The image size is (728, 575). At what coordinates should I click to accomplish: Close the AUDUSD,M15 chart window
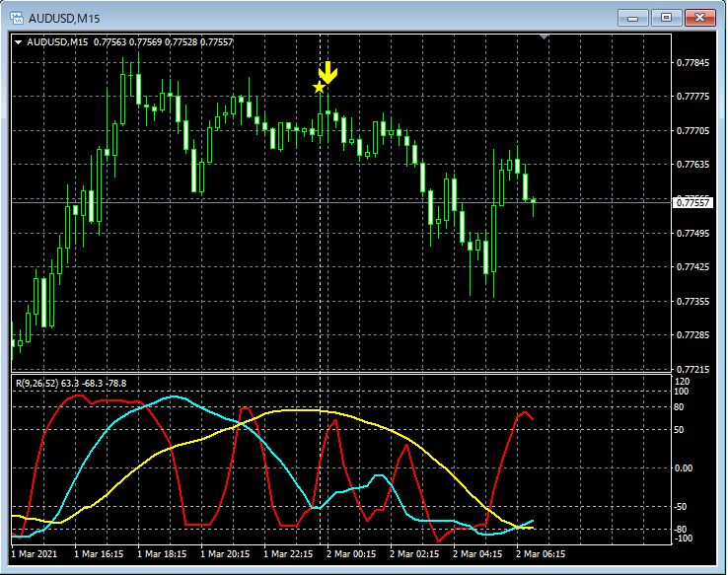(699, 17)
